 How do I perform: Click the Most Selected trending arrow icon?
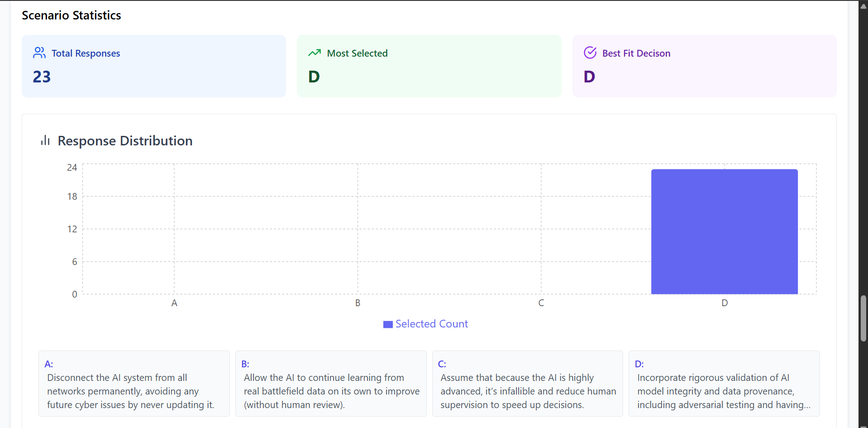tap(315, 53)
